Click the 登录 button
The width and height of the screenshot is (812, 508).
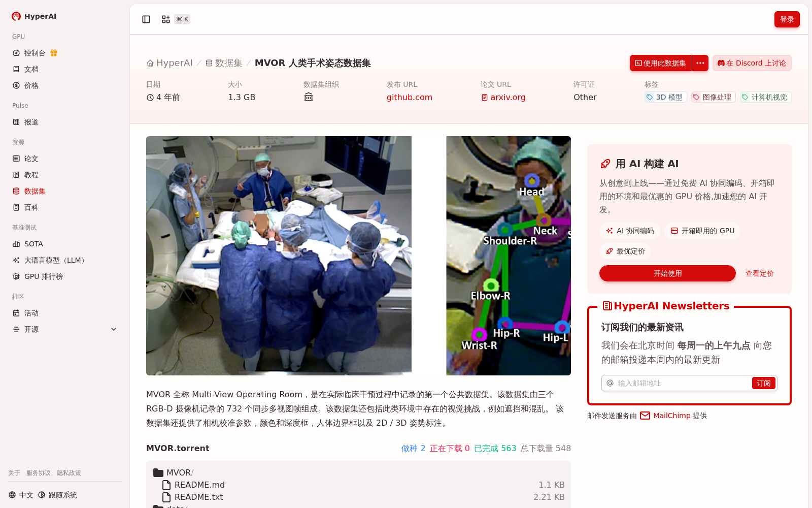(787, 19)
